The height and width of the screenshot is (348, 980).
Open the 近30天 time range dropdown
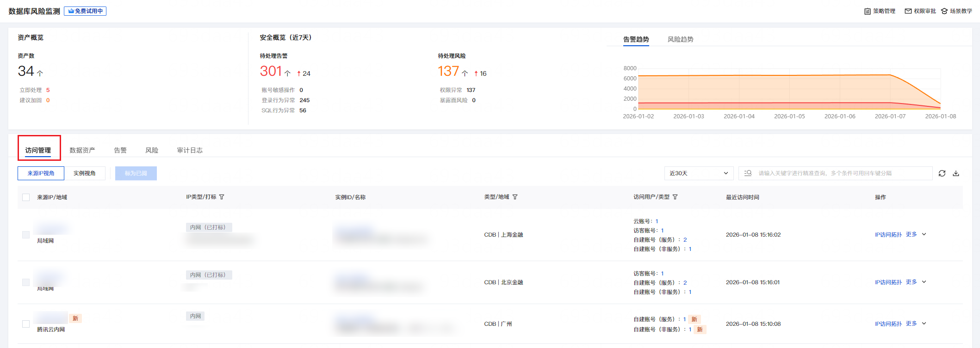click(x=699, y=173)
